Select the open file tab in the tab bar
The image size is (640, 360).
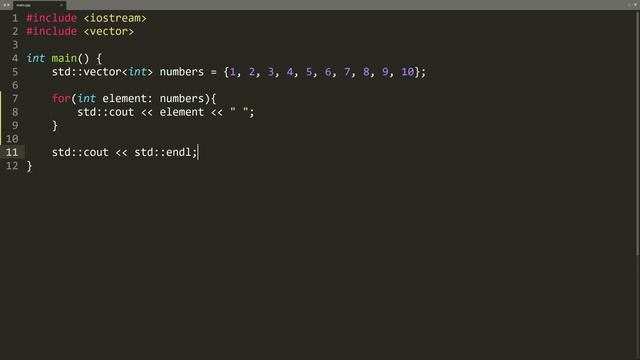click(39, 5)
